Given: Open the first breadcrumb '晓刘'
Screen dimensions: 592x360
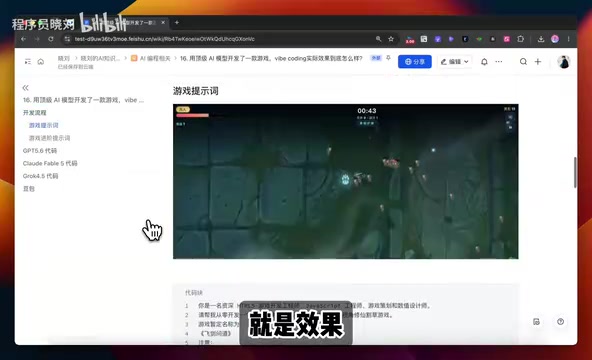Looking at the screenshot, I should tap(63, 58).
